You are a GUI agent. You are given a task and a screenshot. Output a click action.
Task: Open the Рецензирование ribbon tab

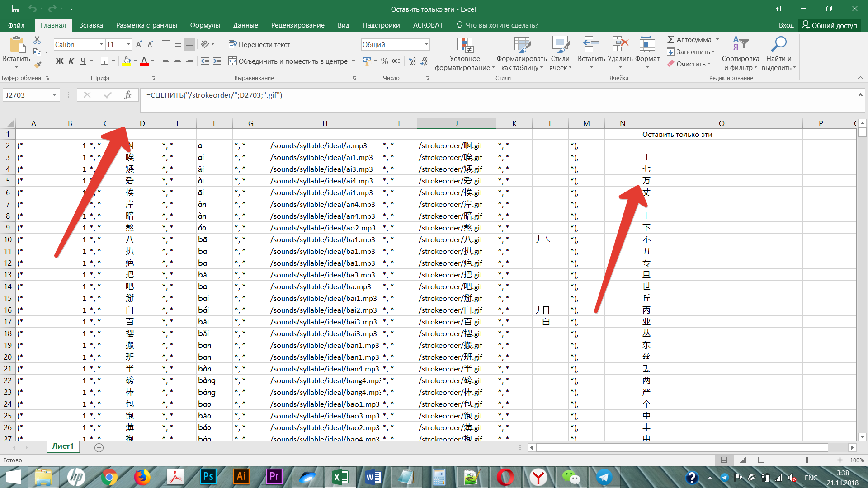pos(297,25)
